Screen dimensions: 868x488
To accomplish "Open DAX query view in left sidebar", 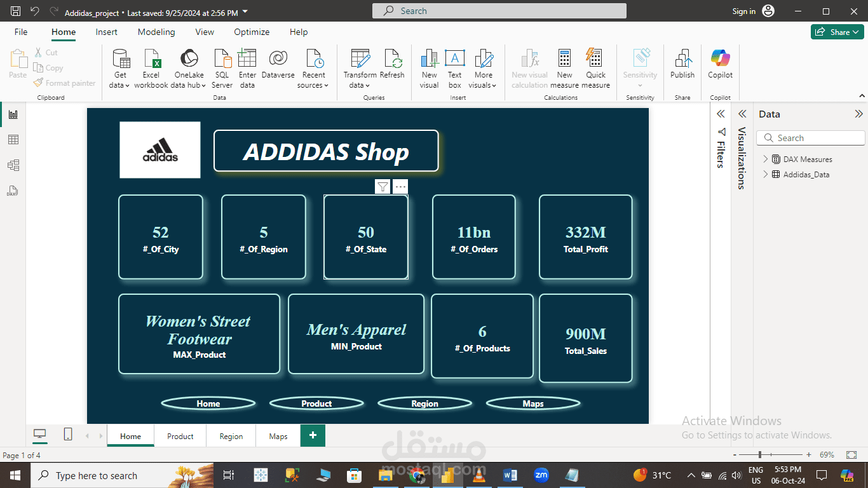I will pyautogui.click(x=13, y=191).
